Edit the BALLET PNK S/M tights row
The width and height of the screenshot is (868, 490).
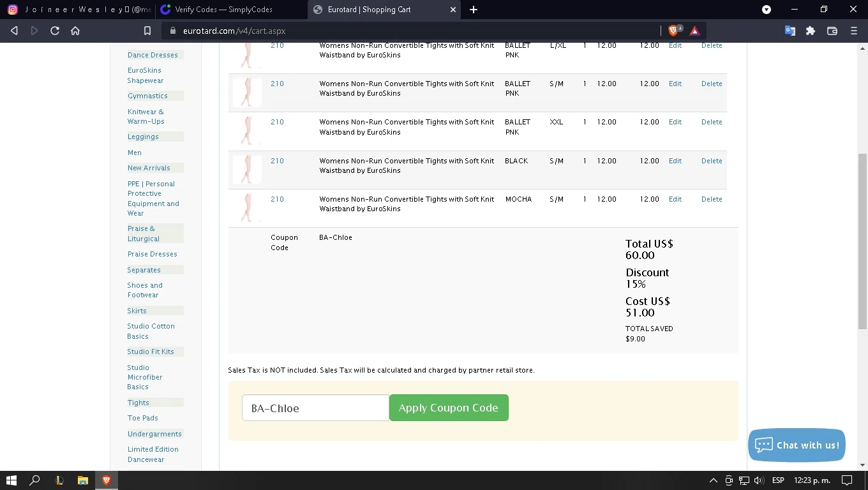pyautogui.click(x=675, y=84)
